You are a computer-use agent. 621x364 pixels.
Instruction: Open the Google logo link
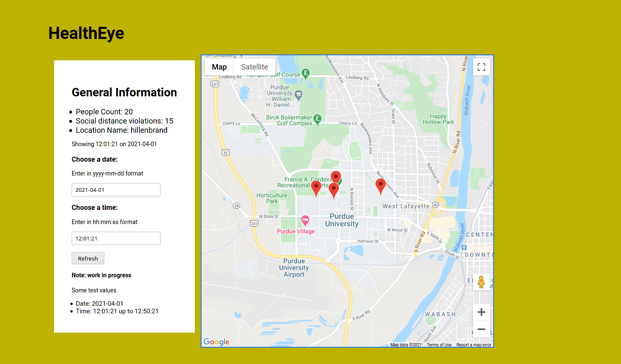point(216,342)
